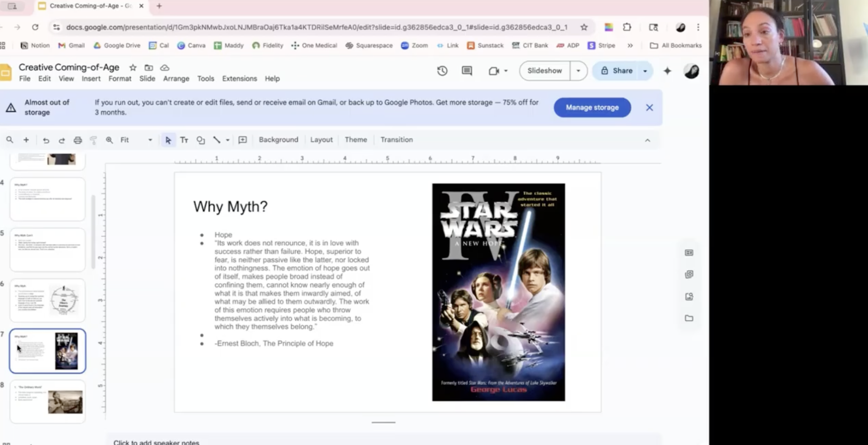Click the print icon in toolbar

click(x=78, y=140)
